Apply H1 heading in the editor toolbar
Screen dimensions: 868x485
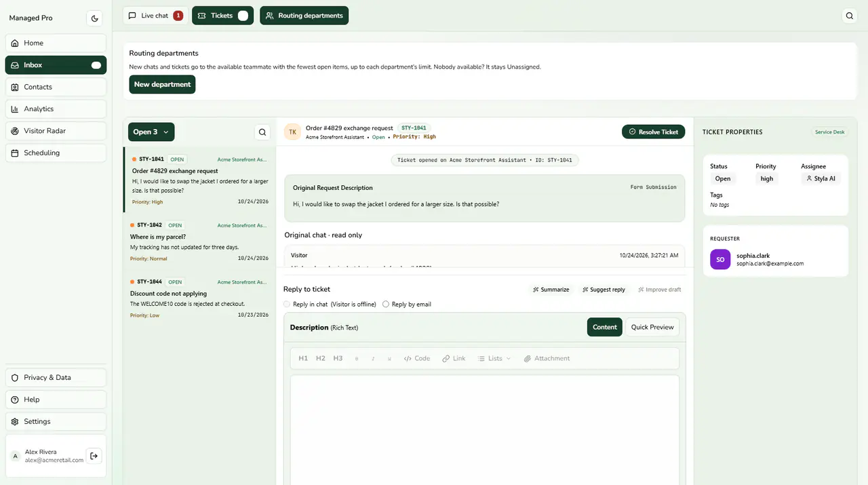tap(303, 358)
